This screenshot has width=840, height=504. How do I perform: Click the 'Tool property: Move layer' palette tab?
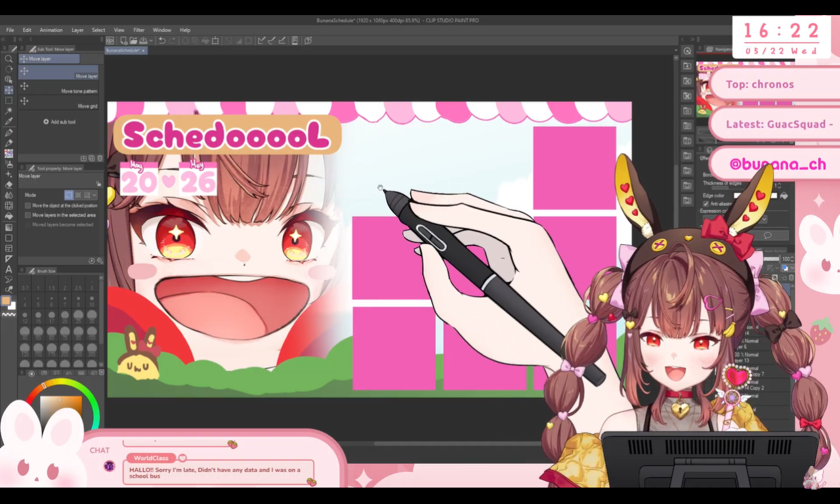click(55, 169)
